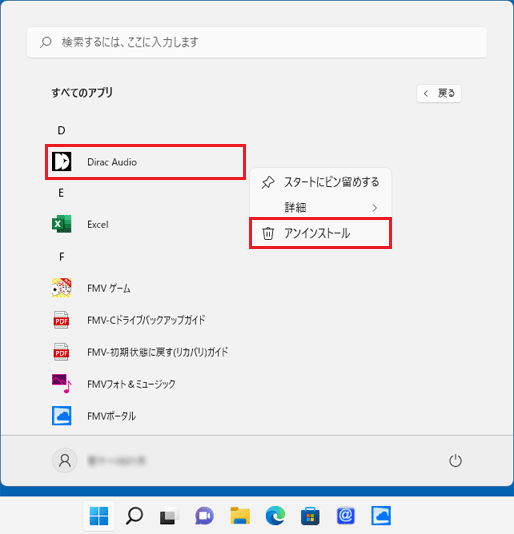514x534 pixels.
Task: Select the FMVポータル label in list
Action: point(111,416)
